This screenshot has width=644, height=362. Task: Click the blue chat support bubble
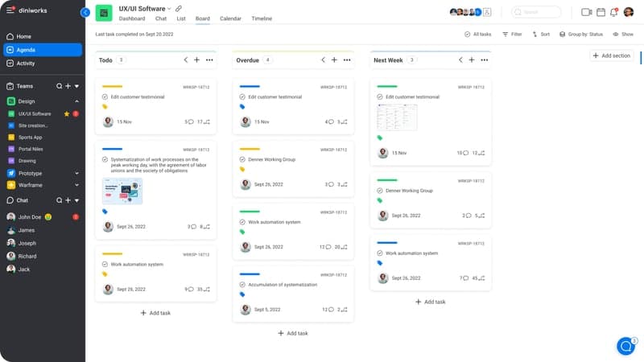point(625,346)
